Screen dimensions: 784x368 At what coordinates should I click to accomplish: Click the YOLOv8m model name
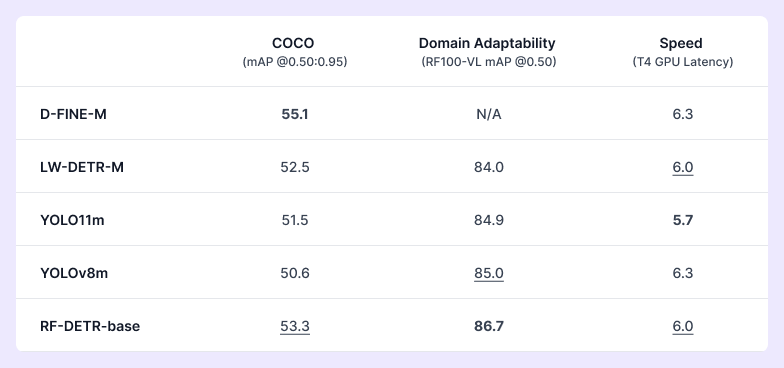coord(74,274)
